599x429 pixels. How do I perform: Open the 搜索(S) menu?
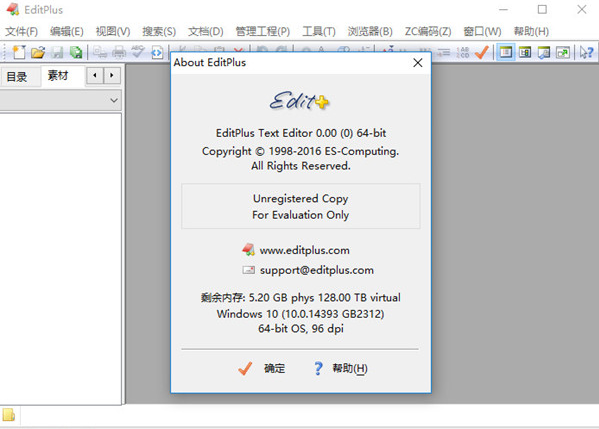point(159,31)
